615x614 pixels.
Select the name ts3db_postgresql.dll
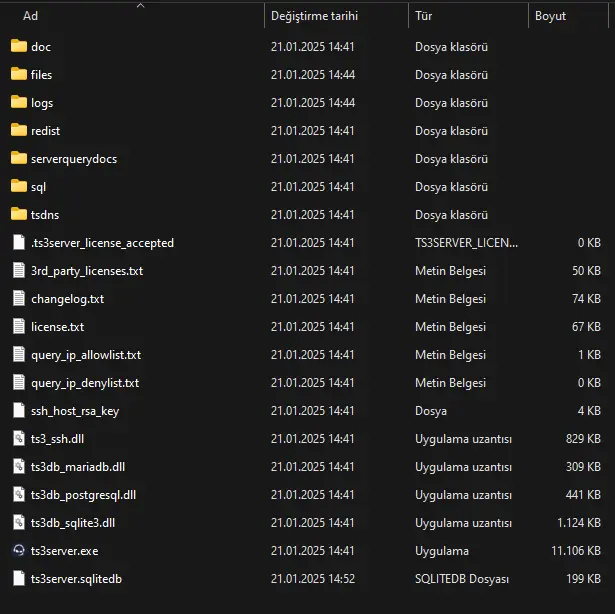(x=84, y=495)
